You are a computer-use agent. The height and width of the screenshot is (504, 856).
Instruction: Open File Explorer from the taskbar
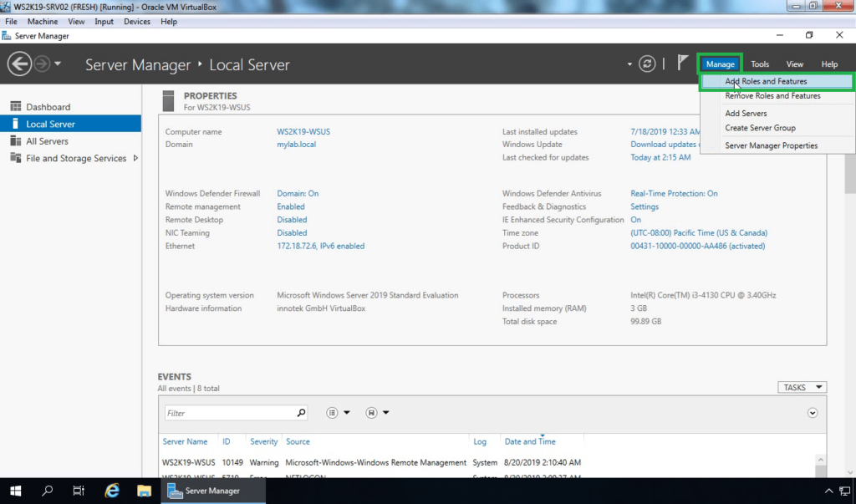pyautogui.click(x=144, y=491)
